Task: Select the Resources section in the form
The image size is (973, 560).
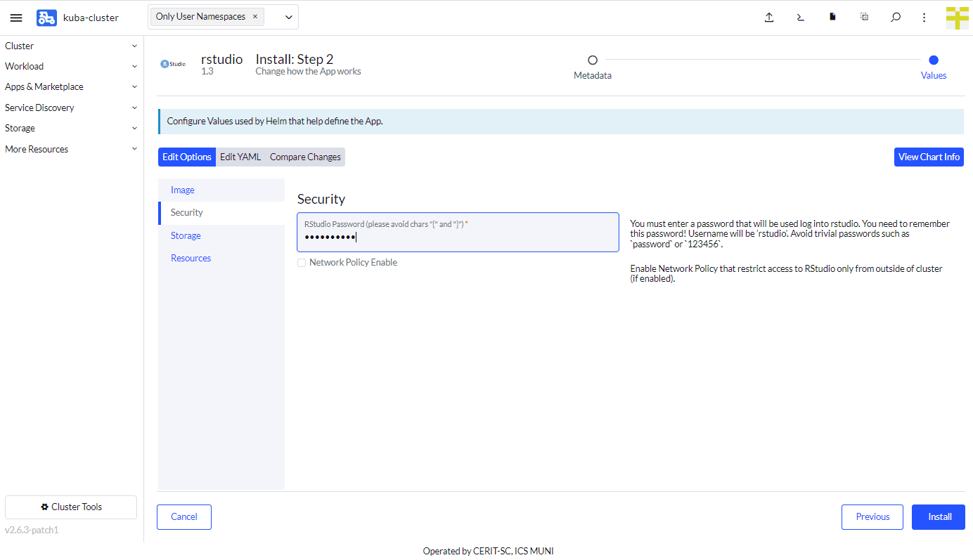Action: [x=191, y=258]
